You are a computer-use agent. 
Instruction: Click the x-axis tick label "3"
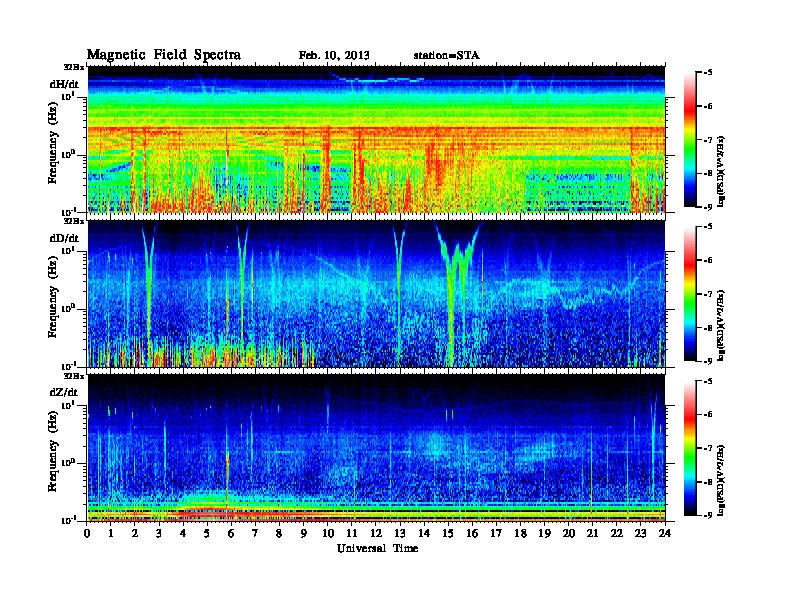159,533
